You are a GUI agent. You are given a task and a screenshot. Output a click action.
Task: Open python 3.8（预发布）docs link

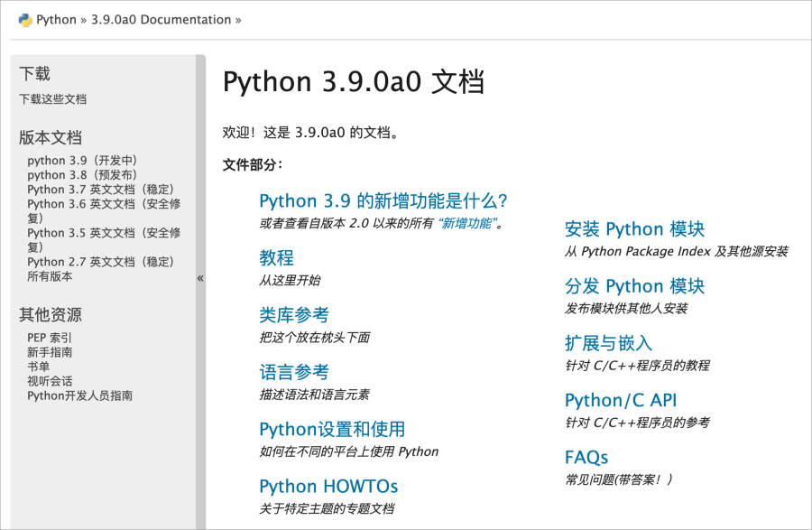[82, 175]
